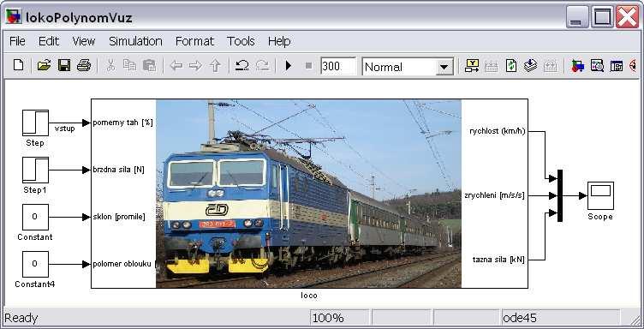The width and height of the screenshot is (644, 329).
Task: Cut selection with scissors icon
Action: 110,65
